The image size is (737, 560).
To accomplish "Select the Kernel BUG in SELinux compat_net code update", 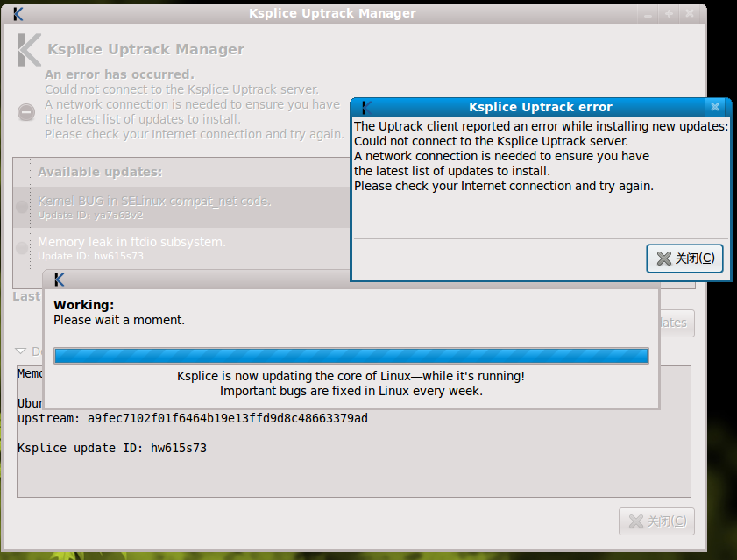I will [181, 208].
